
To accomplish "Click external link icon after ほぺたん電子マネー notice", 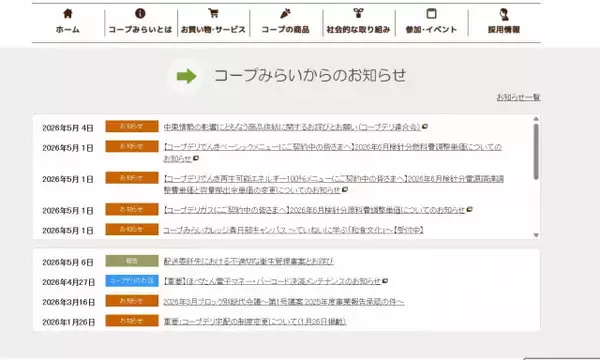I will pos(385,281).
